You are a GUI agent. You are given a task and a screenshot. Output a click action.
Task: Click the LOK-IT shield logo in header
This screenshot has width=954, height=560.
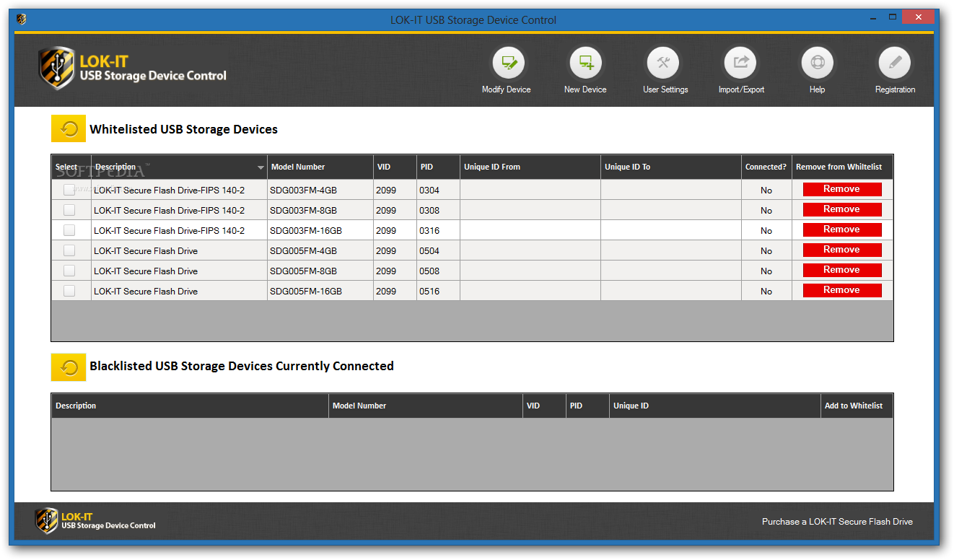pyautogui.click(x=56, y=69)
